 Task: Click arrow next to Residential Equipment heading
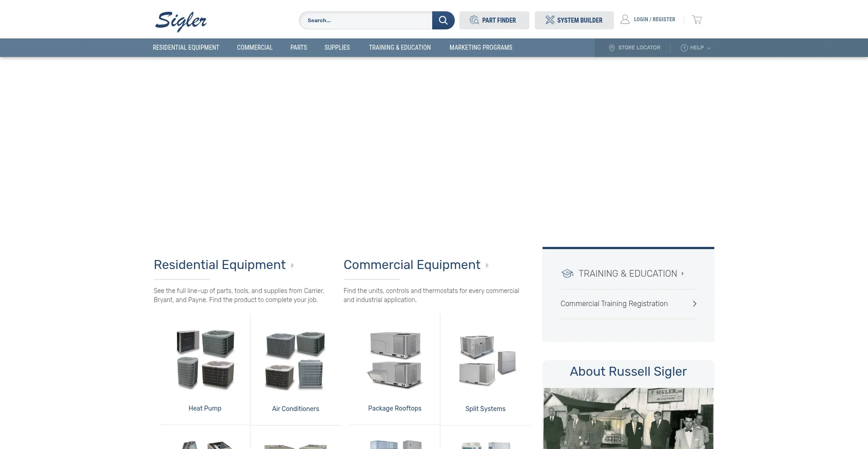click(x=292, y=265)
